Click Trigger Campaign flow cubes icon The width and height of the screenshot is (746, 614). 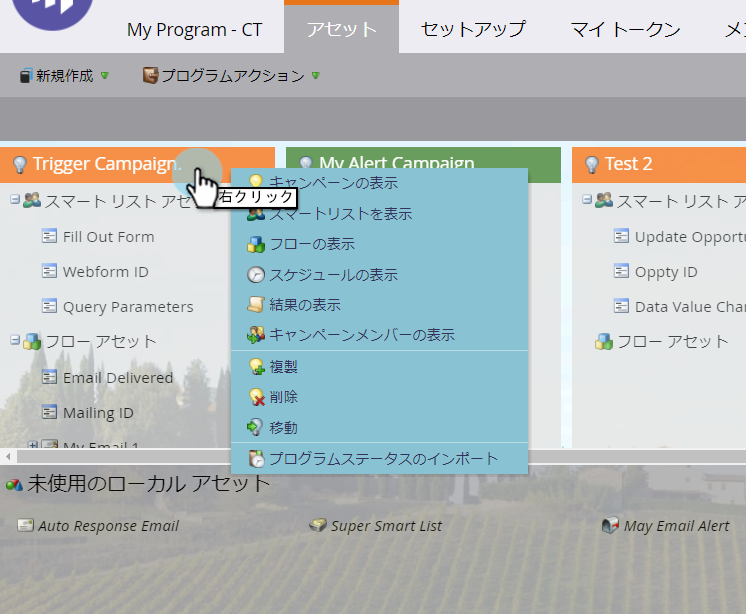32,341
